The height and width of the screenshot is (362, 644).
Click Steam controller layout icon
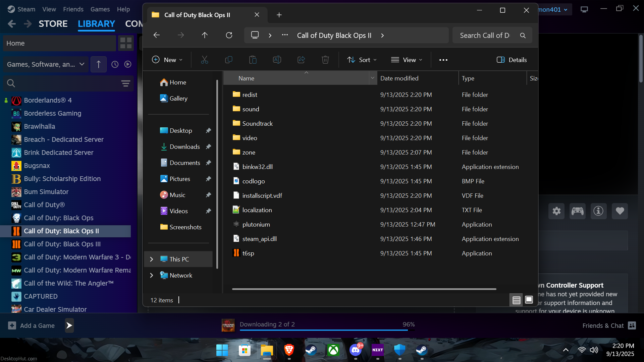[x=578, y=211]
